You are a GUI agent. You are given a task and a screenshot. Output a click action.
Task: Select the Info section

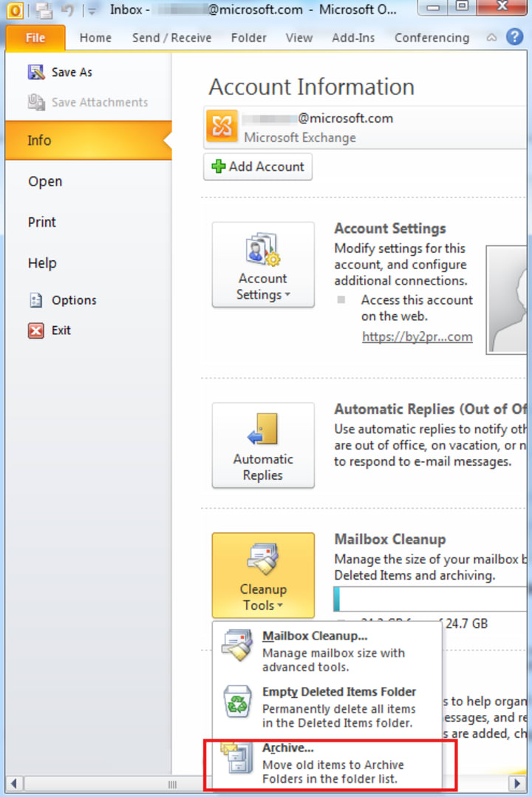pyautogui.click(x=89, y=140)
